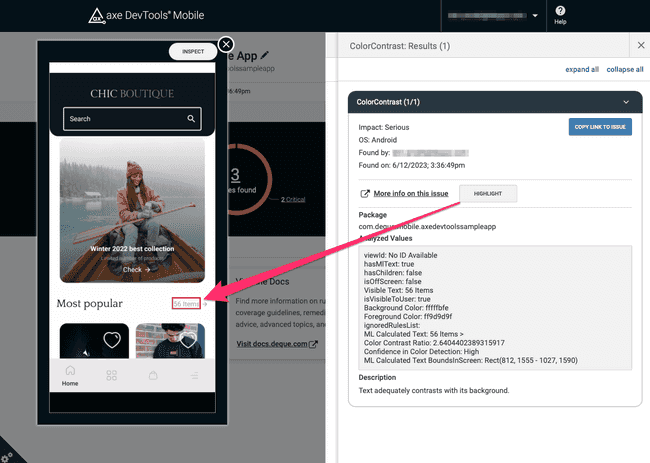The height and width of the screenshot is (463, 650).
Task: Open More info on this issue link
Action: pyautogui.click(x=411, y=193)
